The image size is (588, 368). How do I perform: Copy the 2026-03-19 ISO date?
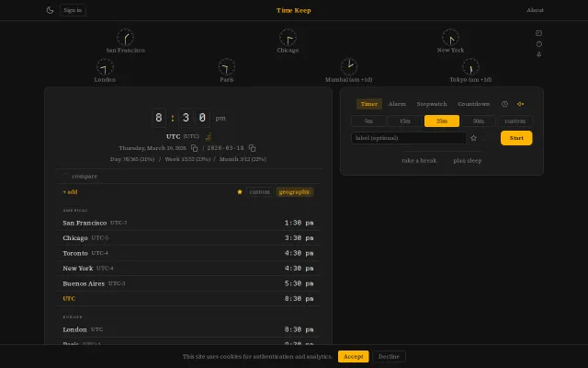(253, 148)
